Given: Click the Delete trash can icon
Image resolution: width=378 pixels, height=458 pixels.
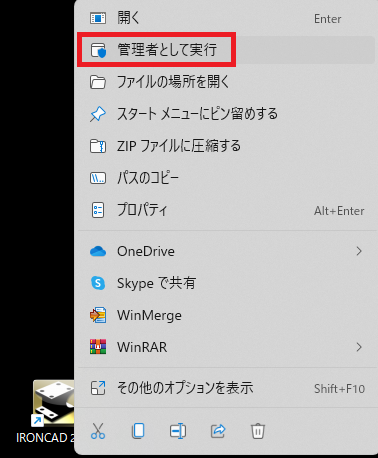Looking at the screenshot, I should click(x=258, y=431).
